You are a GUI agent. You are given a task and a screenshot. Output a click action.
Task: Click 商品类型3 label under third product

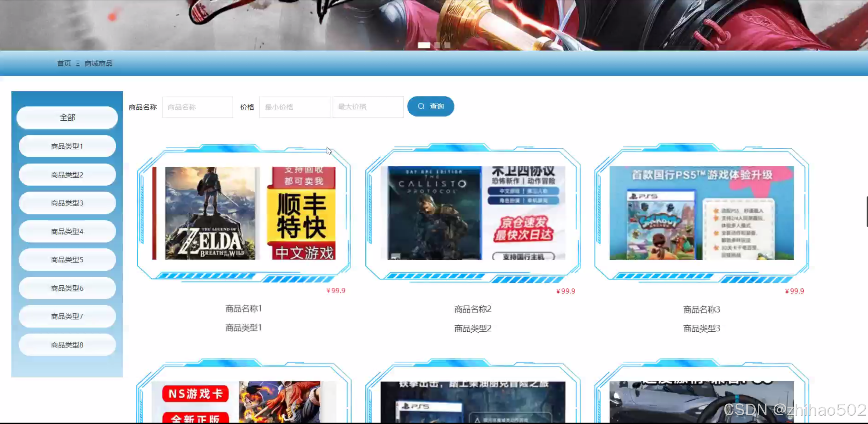coord(702,329)
